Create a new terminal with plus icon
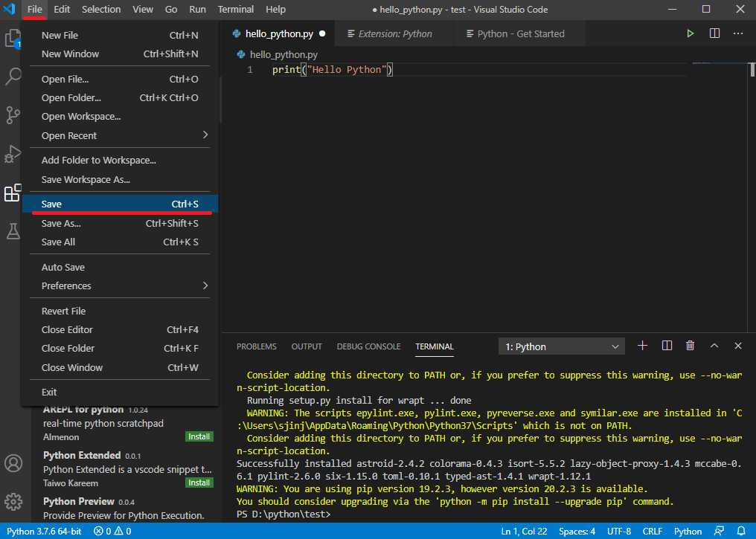This screenshot has width=756, height=539. click(642, 346)
